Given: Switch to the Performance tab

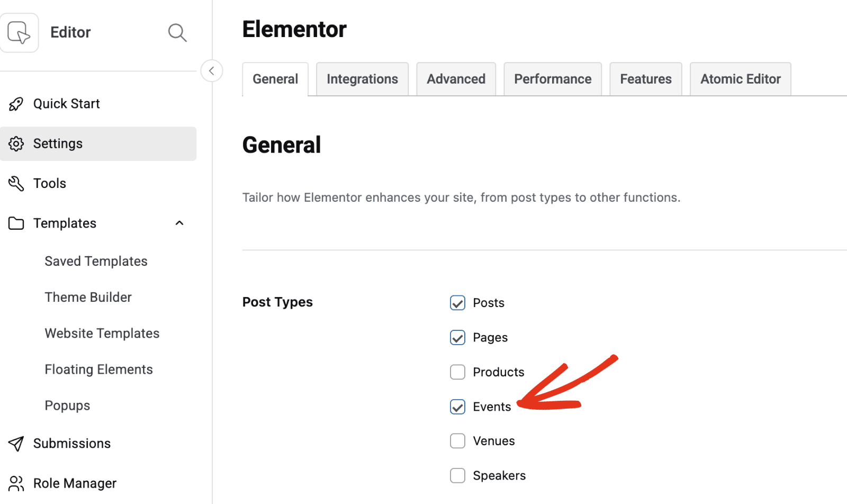Looking at the screenshot, I should (553, 79).
